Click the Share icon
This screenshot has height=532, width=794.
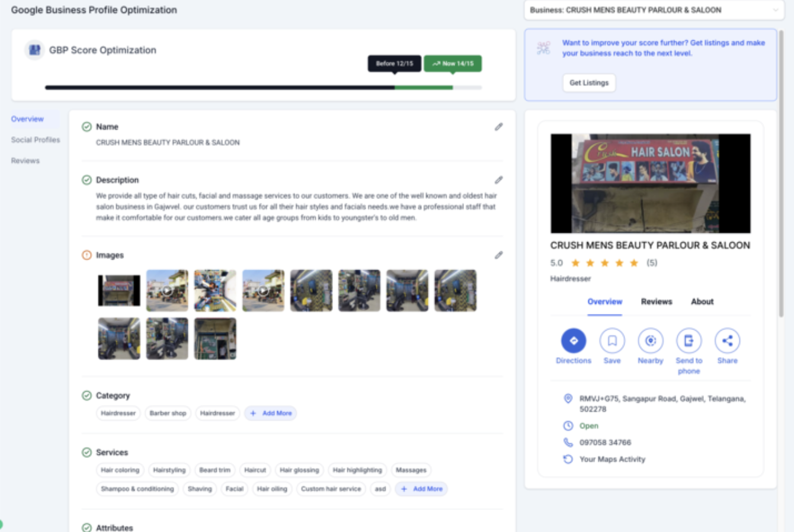(x=727, y=341)
